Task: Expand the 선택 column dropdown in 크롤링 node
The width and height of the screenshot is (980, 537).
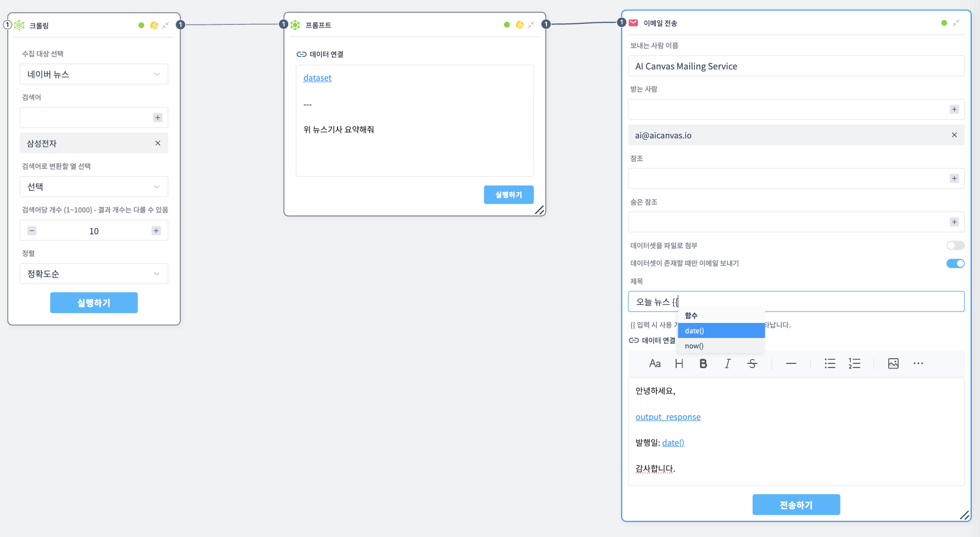Action: point(94,187)
